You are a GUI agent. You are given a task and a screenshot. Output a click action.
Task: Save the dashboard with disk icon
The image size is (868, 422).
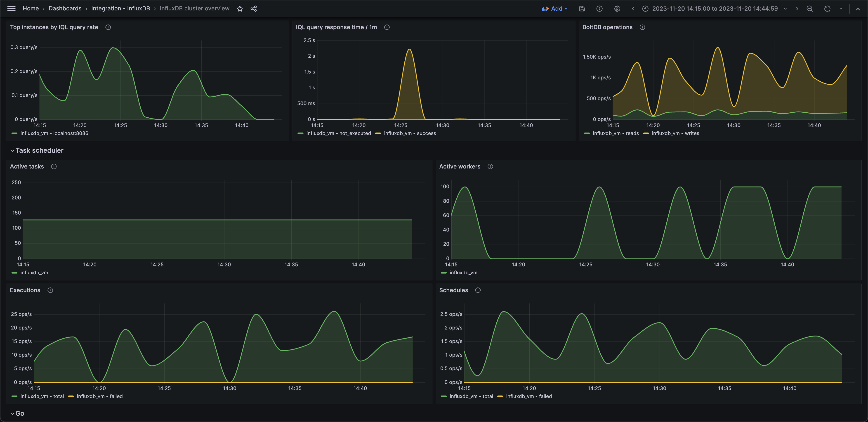tap(582, 9)
